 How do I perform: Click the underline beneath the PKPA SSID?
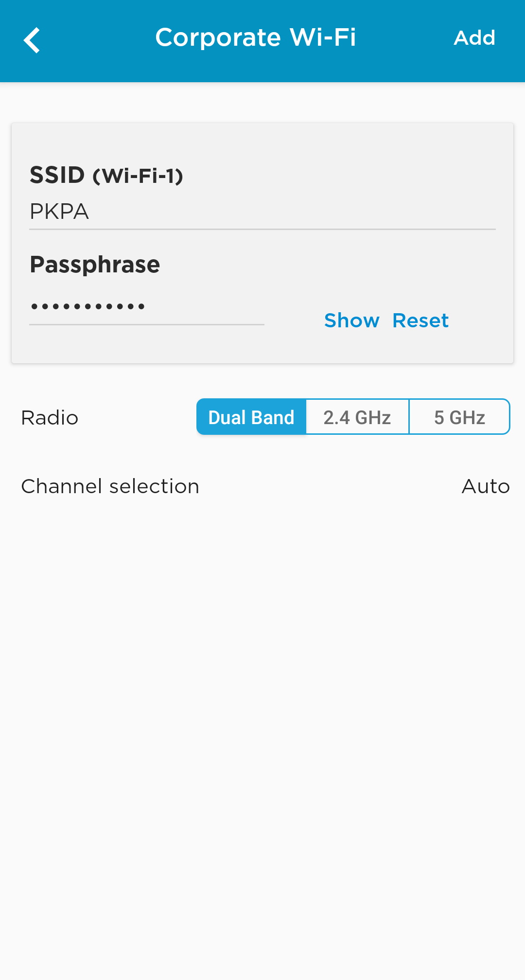[x=262, y=229]
